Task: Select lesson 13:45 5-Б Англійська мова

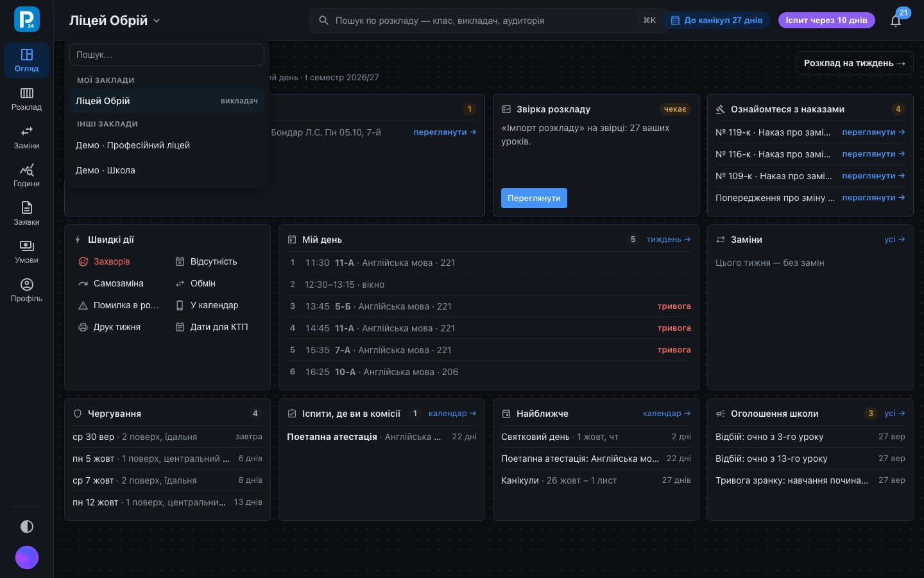Action: pyautogui.click(x=489, y=306)
